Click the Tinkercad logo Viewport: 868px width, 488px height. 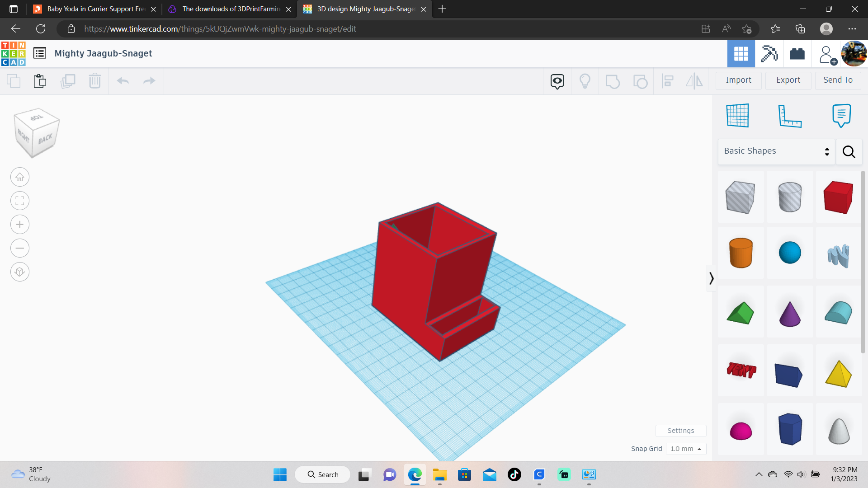(14, 54)
